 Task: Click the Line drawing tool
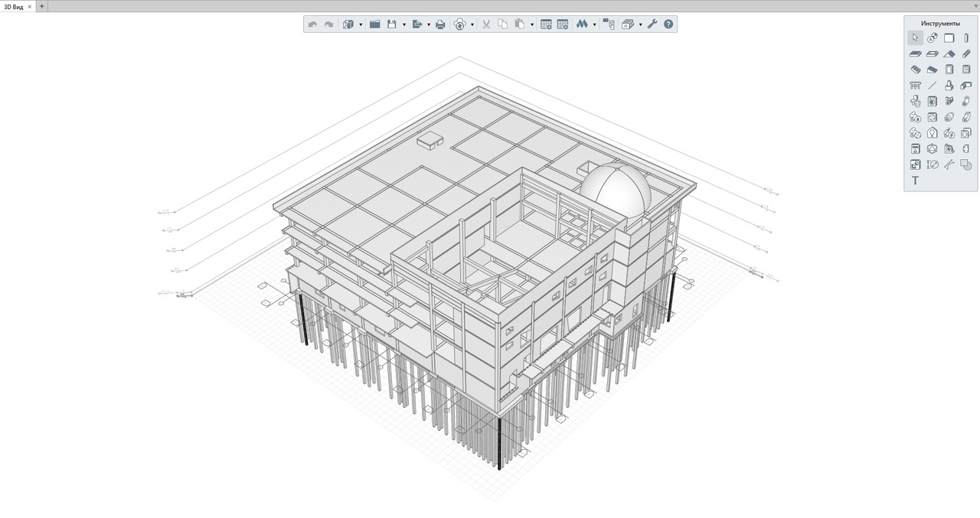(932, 86)
